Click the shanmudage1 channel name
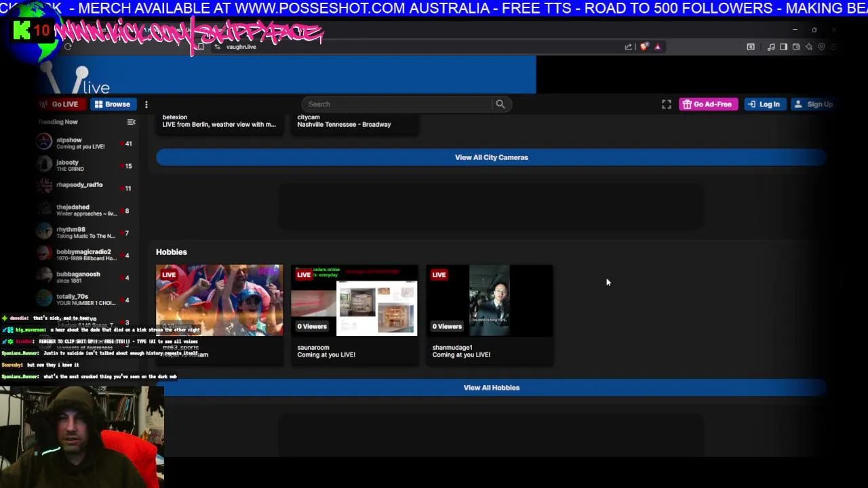 point(452,348)
